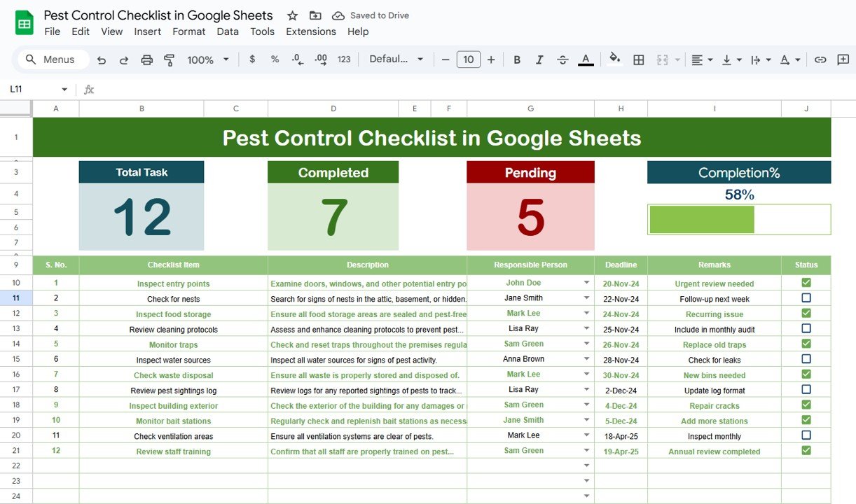Image resolution: width=856 pixels, height=504 pixels.
Task: Toggle bold formatting
Action: coord(517,60)
